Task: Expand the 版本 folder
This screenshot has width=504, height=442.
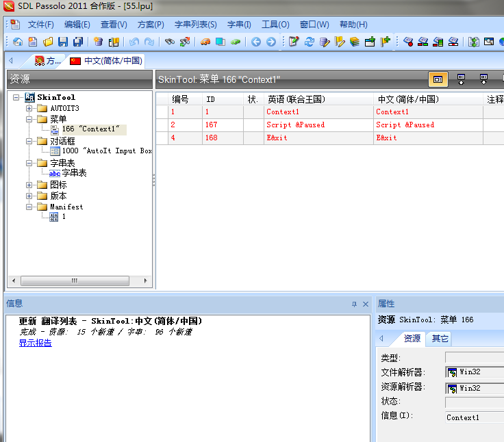Action: [x=29, y=196]
